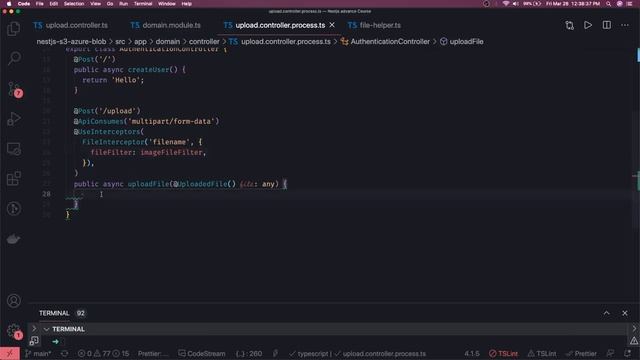Click the Prettier status item at right
This screenshot has width=640, height=360.
coord(581,353)
